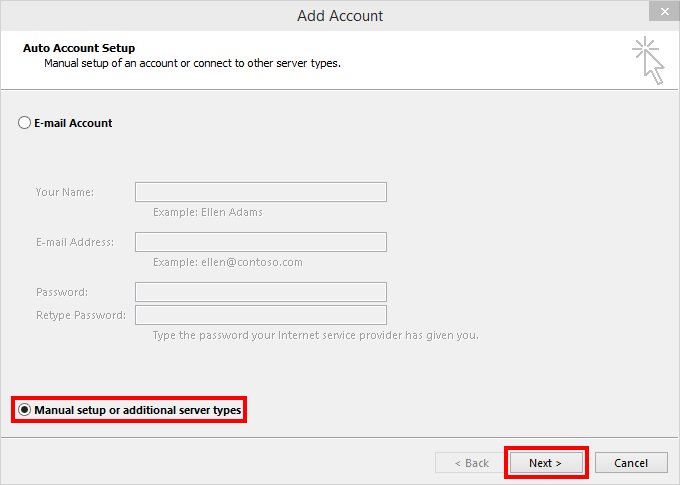680x485 pixels.
Task: Click the Your Name label
Action: [x=65, y=192]
